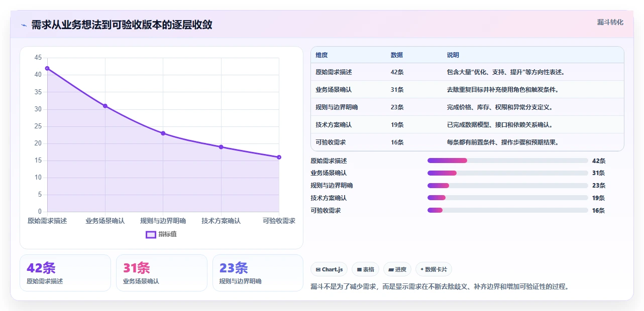The width and height of the screenshot is (644, 311).
Task: Open the 42条 stat card
Action: [x=65, y=273]
